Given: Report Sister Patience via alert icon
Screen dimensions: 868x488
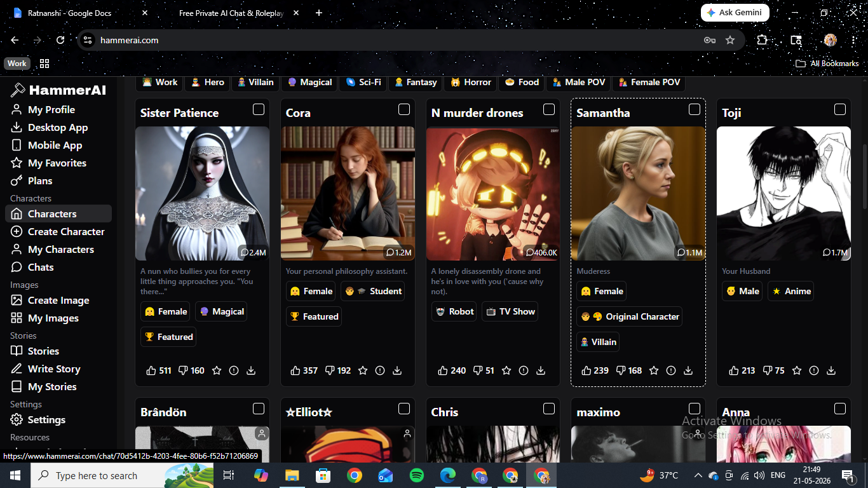Looking at the screenshot, I should click(234, 370).
